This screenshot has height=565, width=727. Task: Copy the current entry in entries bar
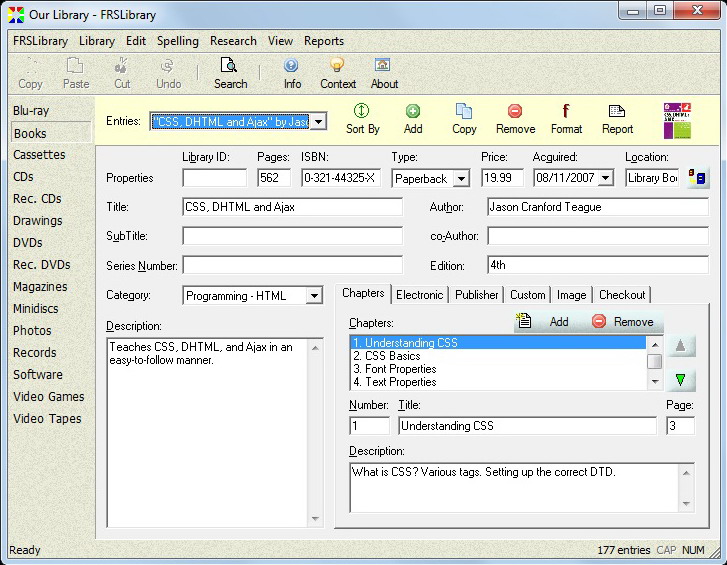tap(464, 119)
